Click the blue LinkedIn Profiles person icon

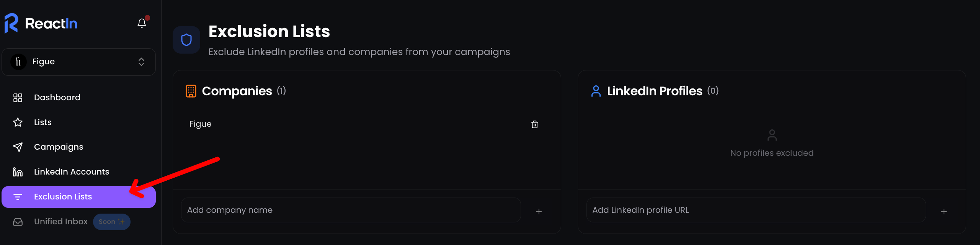point(596,91)
